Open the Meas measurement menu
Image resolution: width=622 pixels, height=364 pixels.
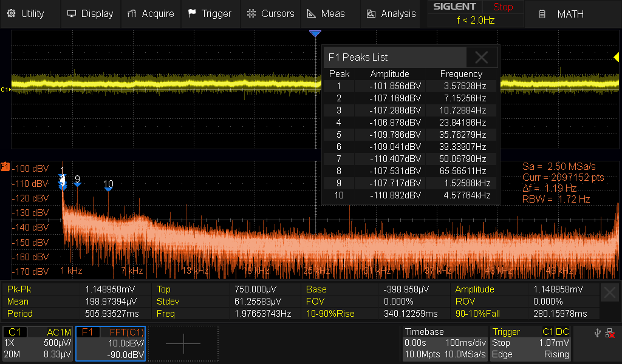click(326, 13)
